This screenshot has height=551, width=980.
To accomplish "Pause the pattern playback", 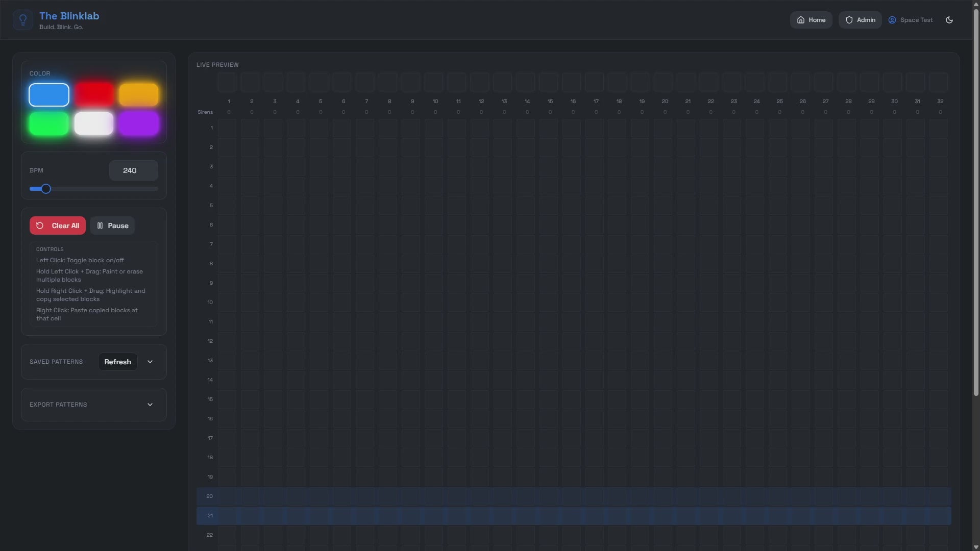I will click(112, 226).
